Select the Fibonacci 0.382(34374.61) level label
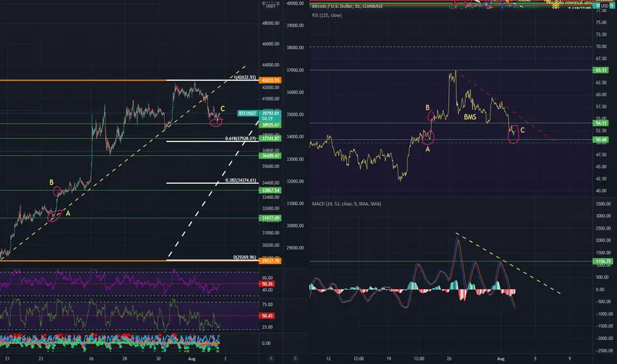 tap(240, 180)
